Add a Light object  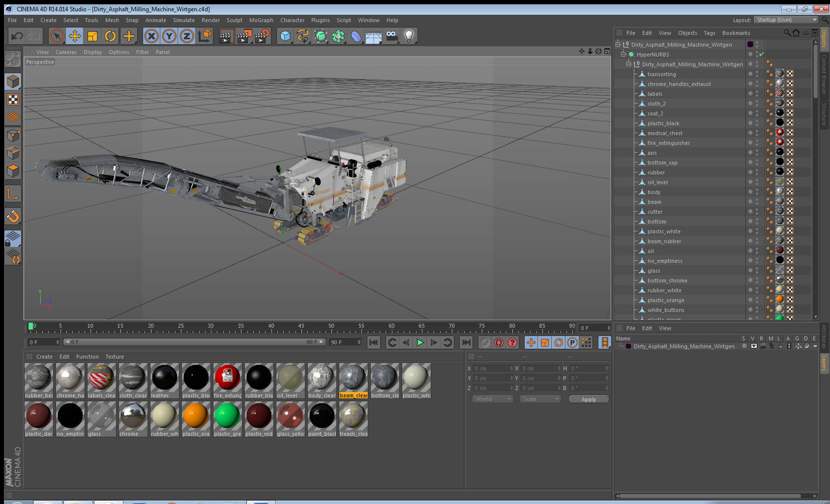point(409,36)
